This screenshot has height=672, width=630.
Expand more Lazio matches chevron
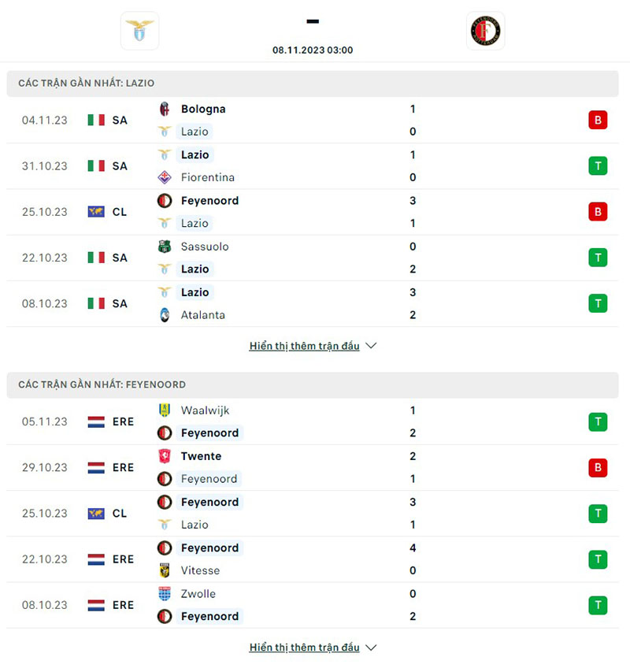click(x=372, y=346)
